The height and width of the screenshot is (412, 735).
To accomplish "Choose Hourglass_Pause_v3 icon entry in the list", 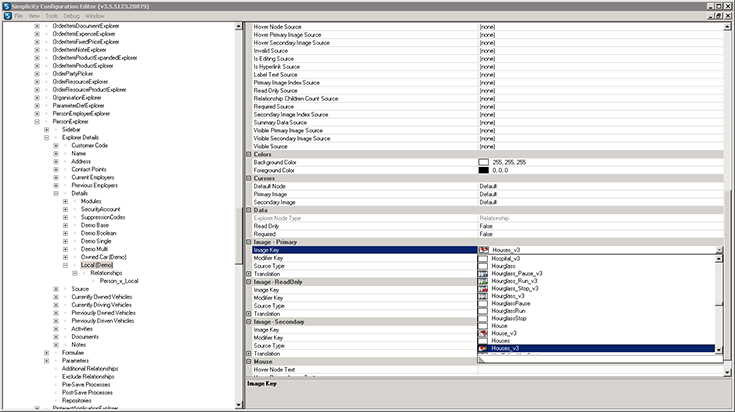I will point(517,273).
